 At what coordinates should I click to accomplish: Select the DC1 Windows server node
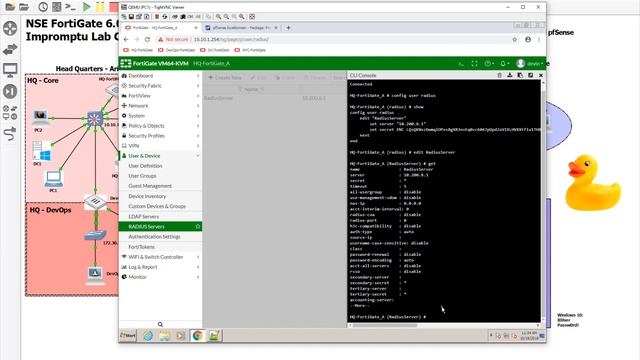tap(41, 151)
